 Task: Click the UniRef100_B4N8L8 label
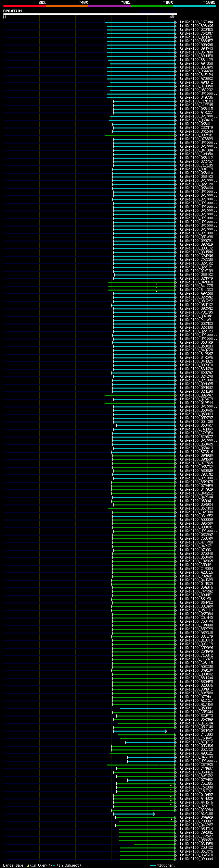[196, 282]
